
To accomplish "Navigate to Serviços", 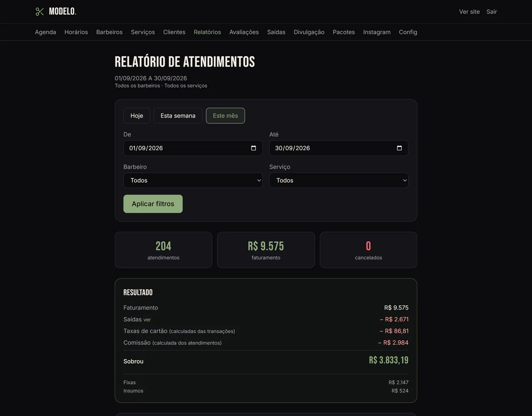I will [x=143, y=32].
